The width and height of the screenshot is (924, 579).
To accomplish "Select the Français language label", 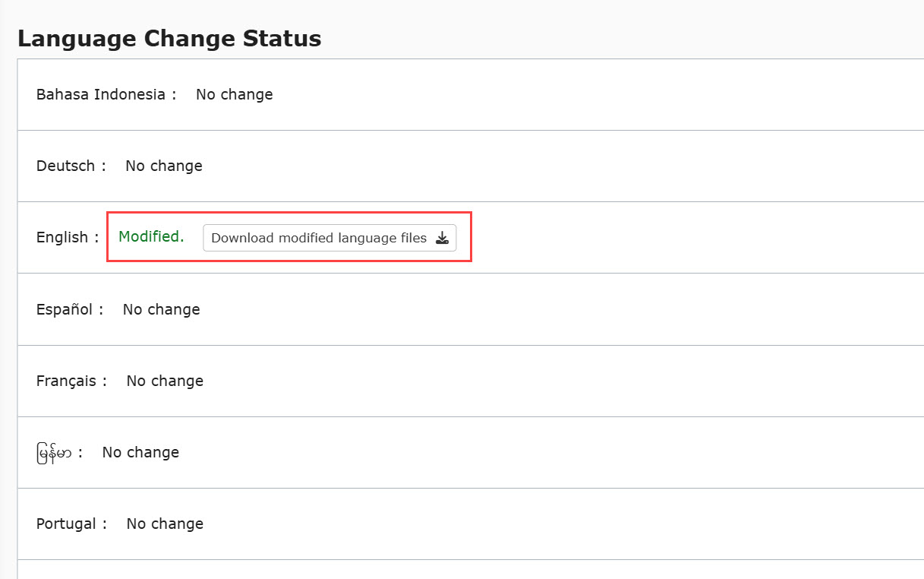I will (x=66, y=381).
